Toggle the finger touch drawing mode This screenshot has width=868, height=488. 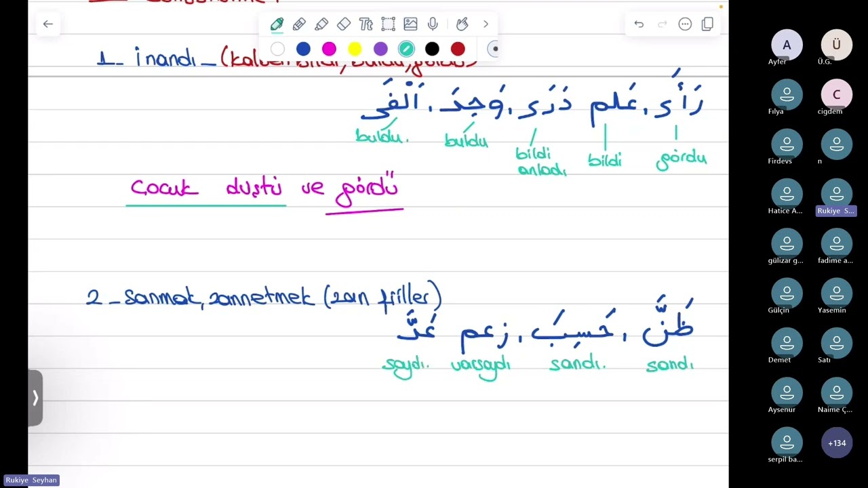[x=462, y=24]
